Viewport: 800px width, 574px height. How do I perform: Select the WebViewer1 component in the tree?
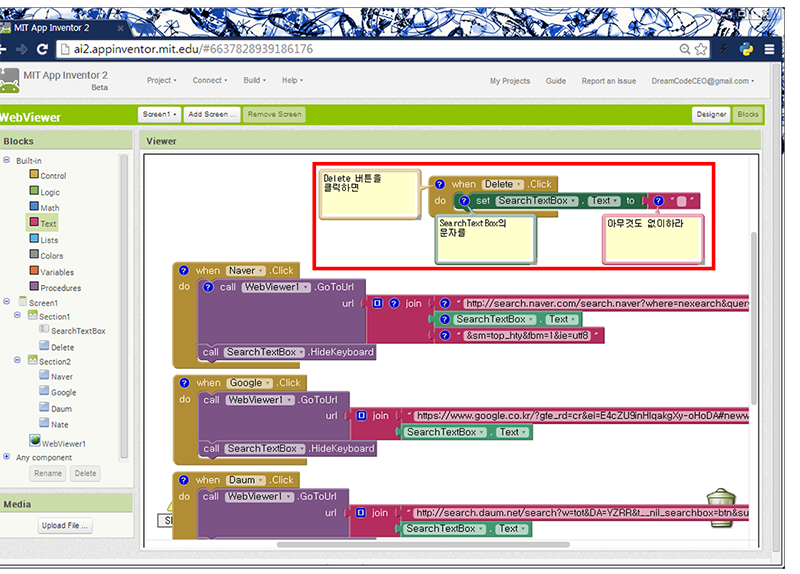[57, 442]
